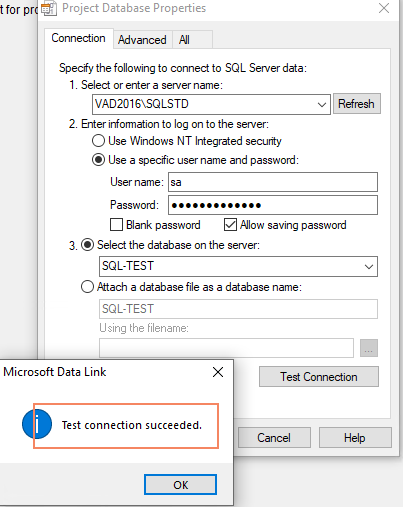Click in the User name field

point(273,182)
